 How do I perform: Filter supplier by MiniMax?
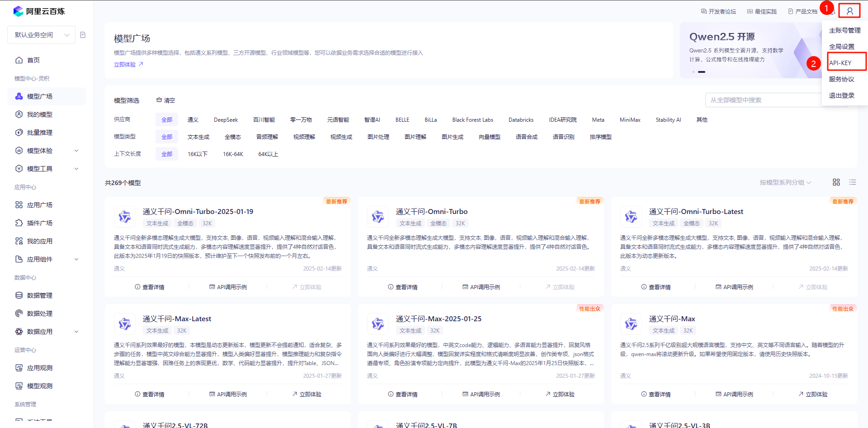(x=630, y=120)
